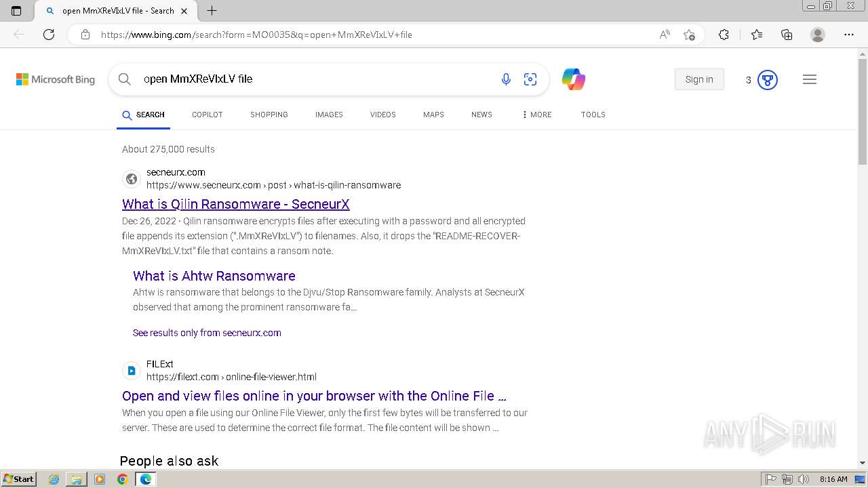
Task: Switch to the NEWS tab
Action: point(481,115)
